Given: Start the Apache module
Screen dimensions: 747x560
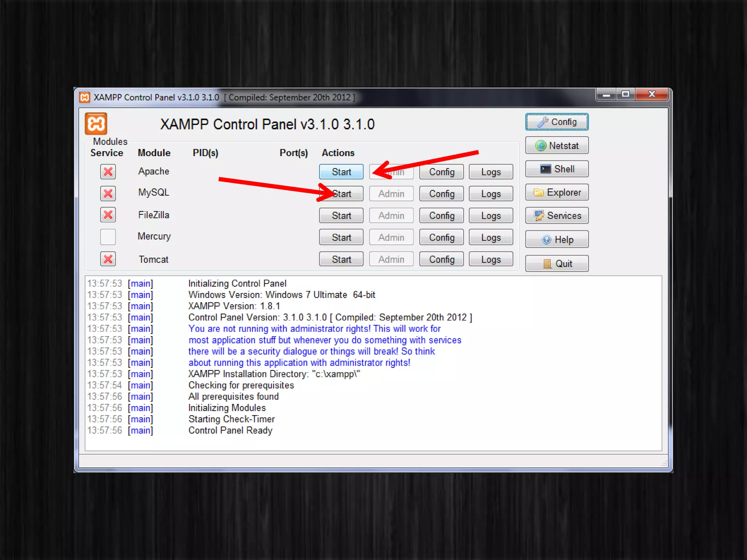Looking at the screenshot, I should 341,172.
